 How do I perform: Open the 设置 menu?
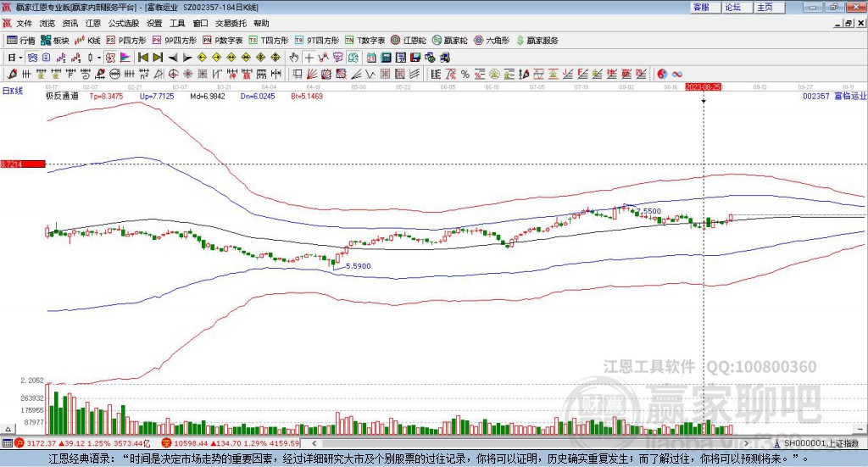(x=154, y=23)
